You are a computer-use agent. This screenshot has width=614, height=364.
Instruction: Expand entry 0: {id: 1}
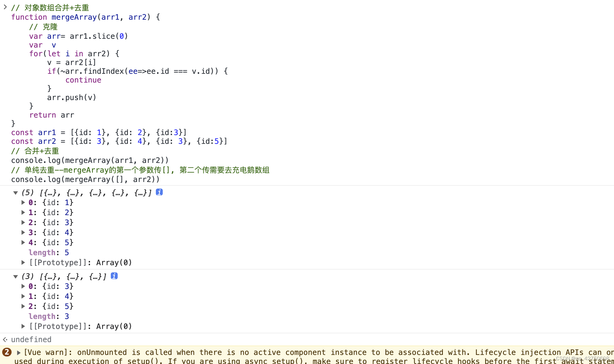coord(23,203)
